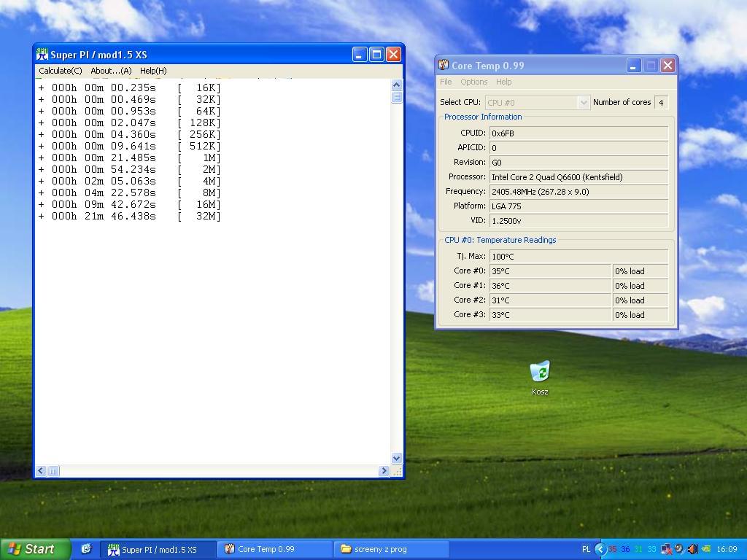Click the network connection tray icon

pos(666,549)
